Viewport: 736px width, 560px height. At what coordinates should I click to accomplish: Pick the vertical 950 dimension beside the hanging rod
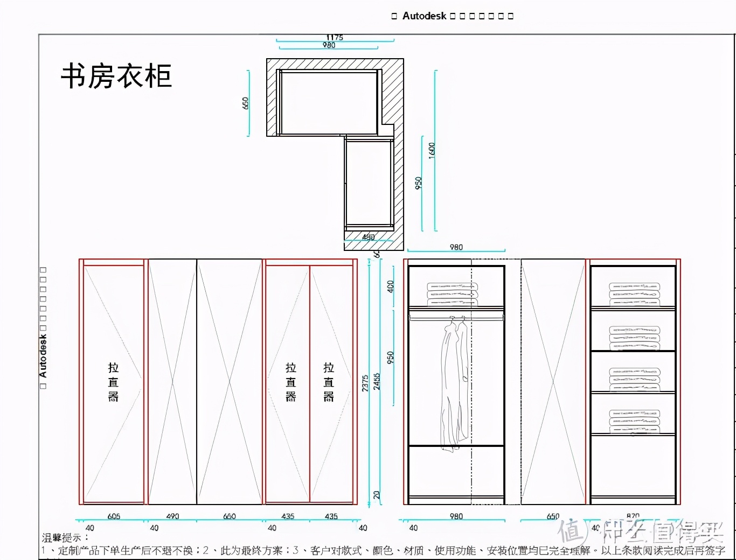click(x=391, y=357)
